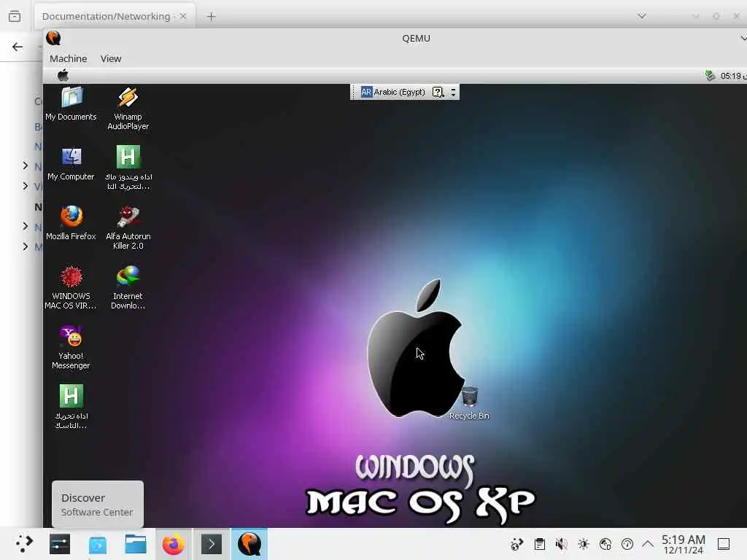This screenshot has width=747, height=560.
Task: Launch Winamp AudioPlayer shortcut
Action: [x=128, y=109]
